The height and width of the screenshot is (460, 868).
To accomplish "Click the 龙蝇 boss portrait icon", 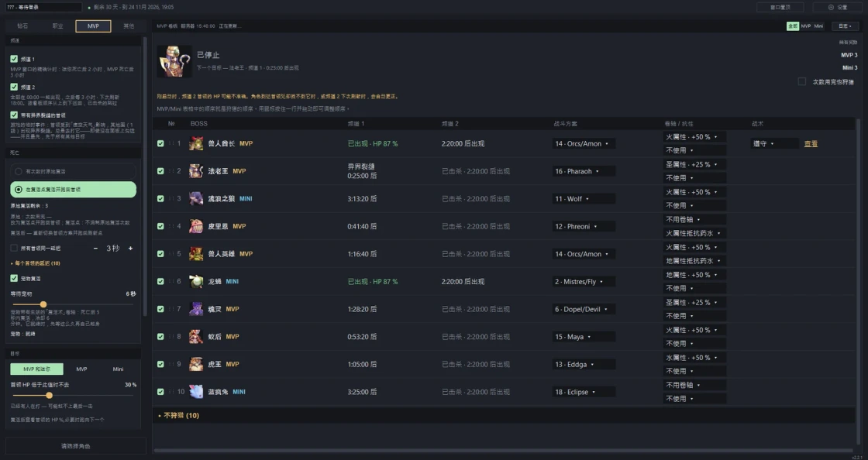I will [196, 281].
